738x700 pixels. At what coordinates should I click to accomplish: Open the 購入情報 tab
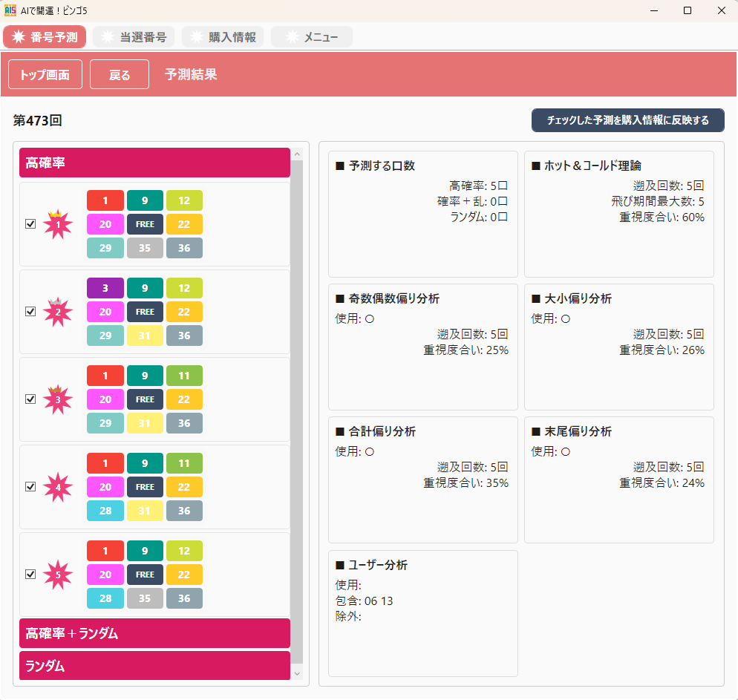[223, 36]
